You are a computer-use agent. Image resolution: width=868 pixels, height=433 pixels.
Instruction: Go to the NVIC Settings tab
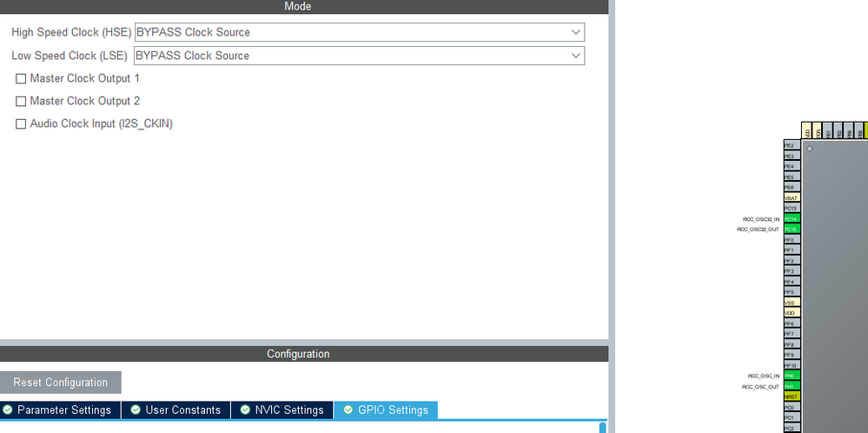(282, 410)
